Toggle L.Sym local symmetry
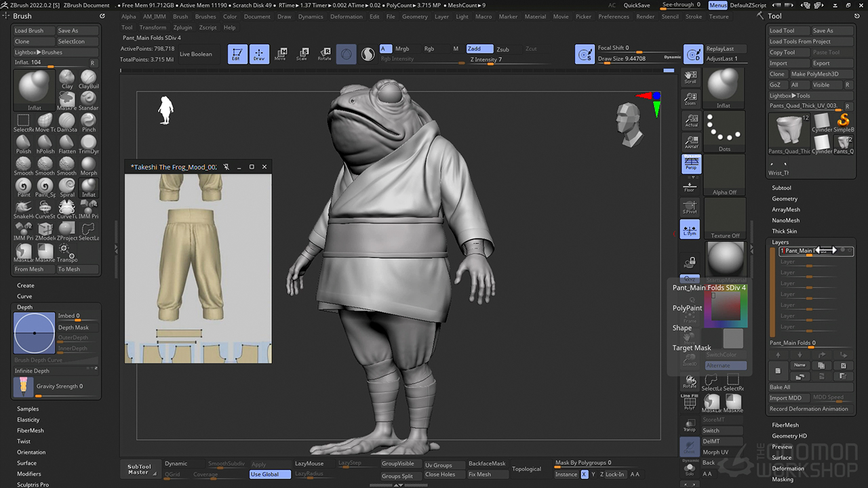This screenshot has width=868, height=488. pos(690,230)
